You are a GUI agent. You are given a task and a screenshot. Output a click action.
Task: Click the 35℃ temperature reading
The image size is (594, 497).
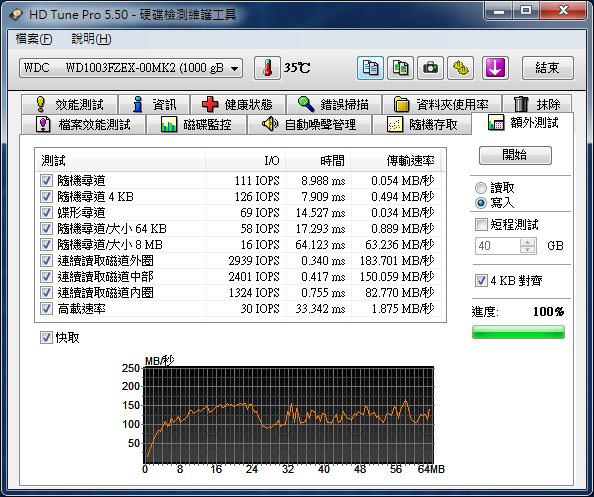coord(297,68)
